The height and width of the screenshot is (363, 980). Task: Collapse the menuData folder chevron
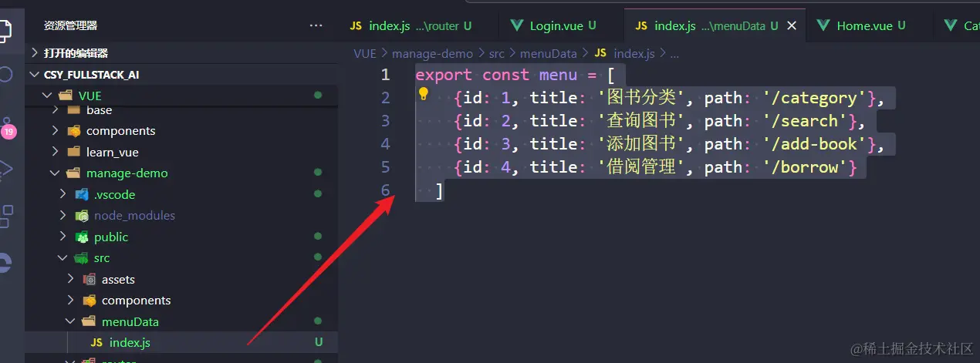71,321
